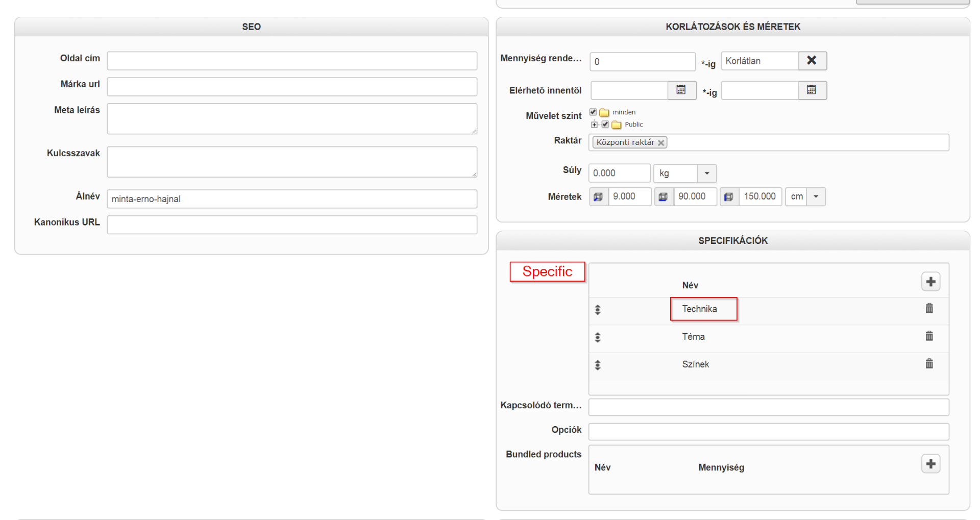980x520 pixels.
Task: Focus the Oldal cím input field
Action: 292,61
